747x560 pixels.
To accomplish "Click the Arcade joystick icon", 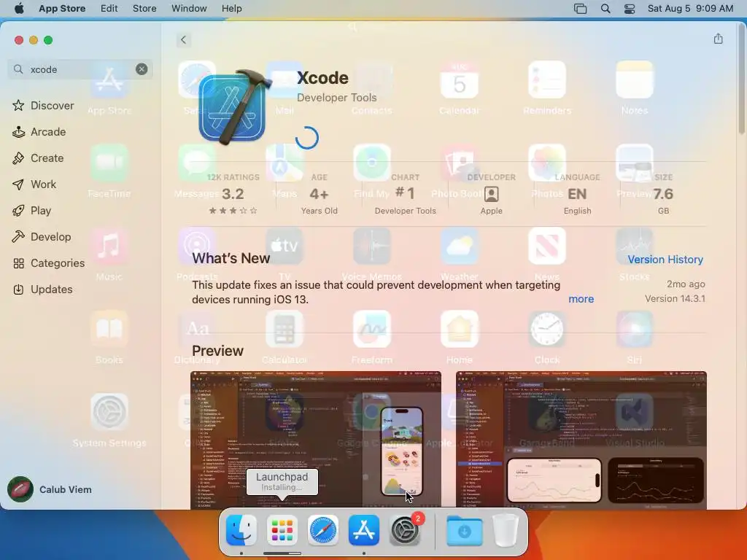I will [18, 132].
